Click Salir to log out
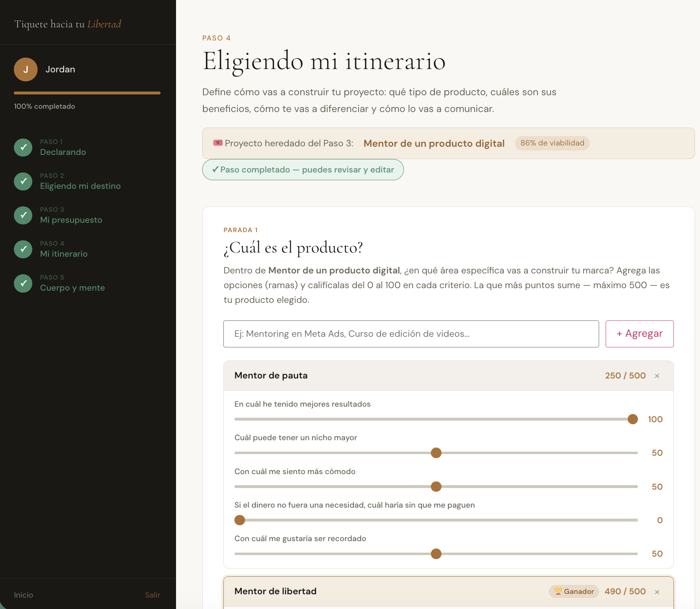The height and width of the screenshot is (609, 700). (153, 595)
